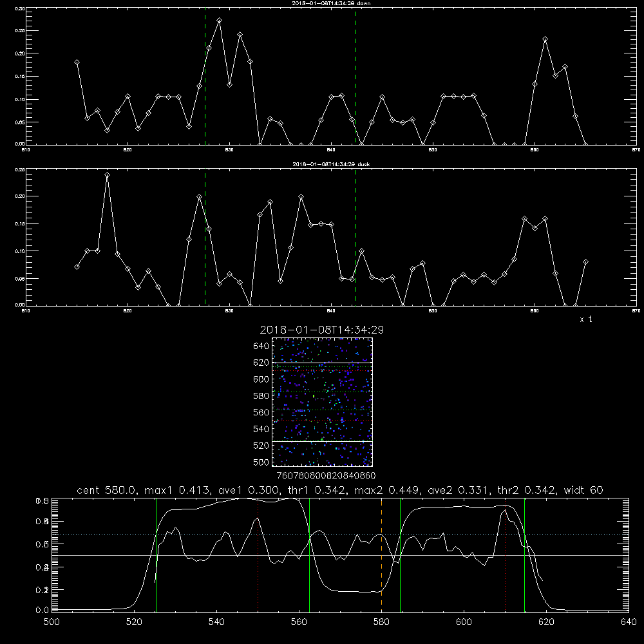Select 'max2 0.449' in the bottom plot title
644x644 pixels.
coord(388,490)
